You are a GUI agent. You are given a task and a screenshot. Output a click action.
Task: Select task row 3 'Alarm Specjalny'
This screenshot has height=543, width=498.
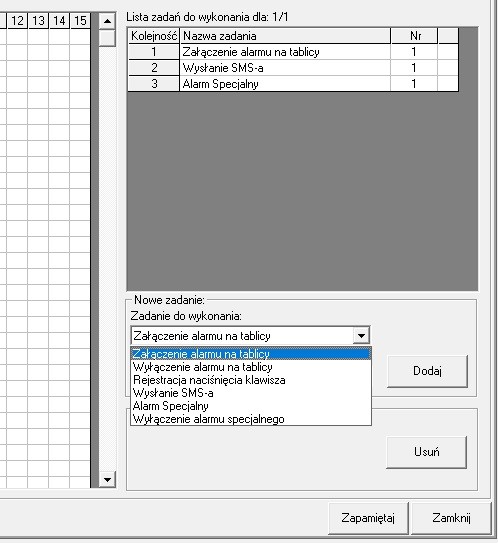pos(293,84)
